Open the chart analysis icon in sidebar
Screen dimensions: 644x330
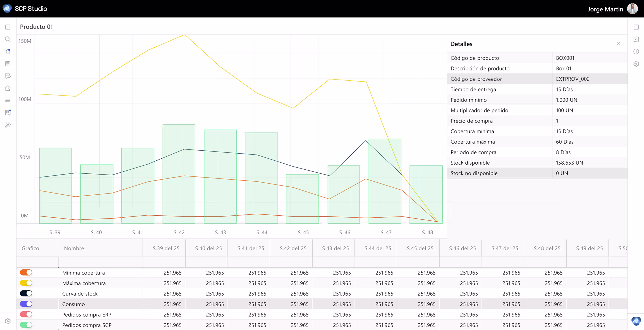pos(8,76)
